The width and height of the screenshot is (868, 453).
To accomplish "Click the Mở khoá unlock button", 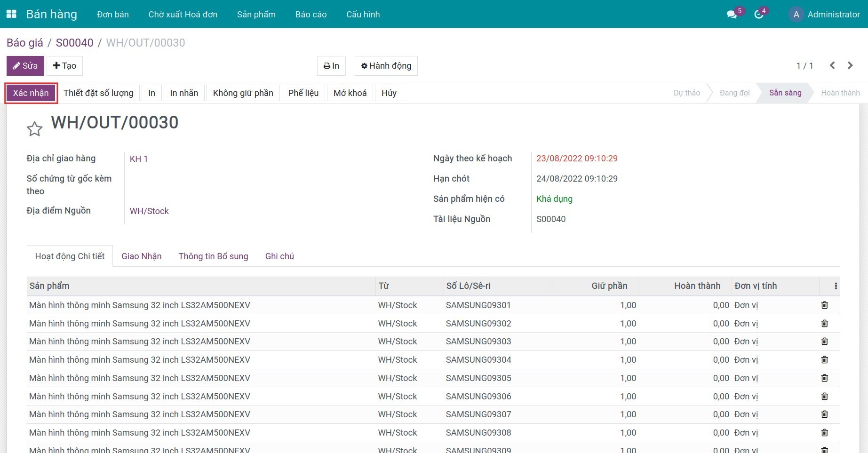I will [350, 93].
